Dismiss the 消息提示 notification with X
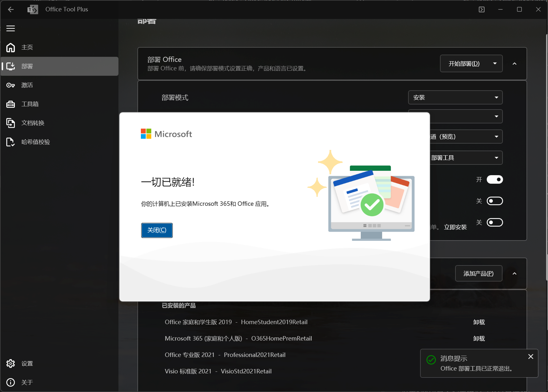The height and width of the screenshot is (392, 548). (x=531, y=356)
